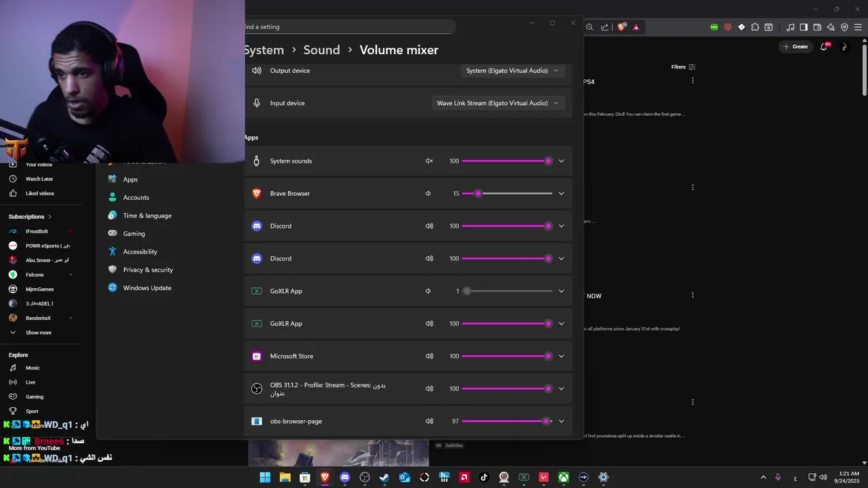This screenshot has height=488, width=868.
Task: Expand the OBS 31.1.2 row chevron
Action: pyautogui.click(x=561, y=388)
